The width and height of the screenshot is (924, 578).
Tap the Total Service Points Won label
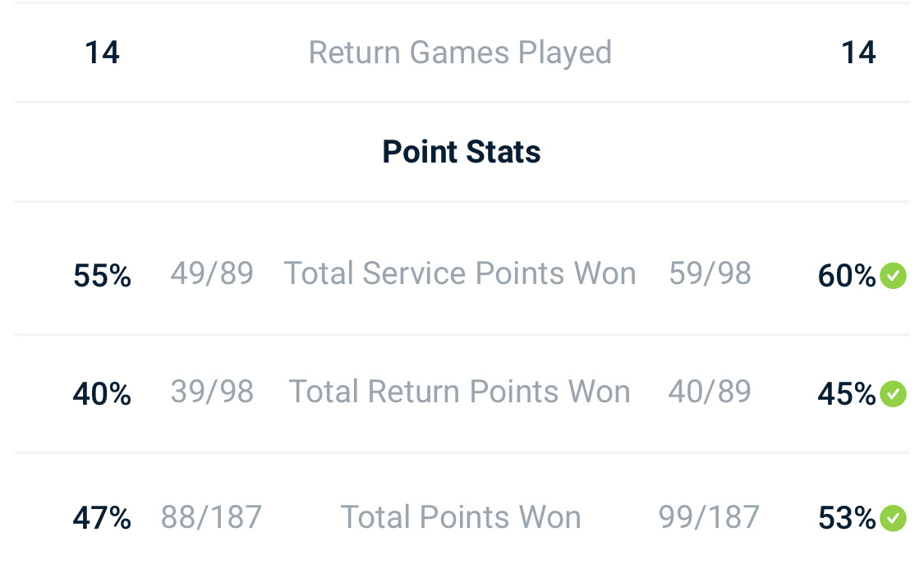(x=460, y=273)
